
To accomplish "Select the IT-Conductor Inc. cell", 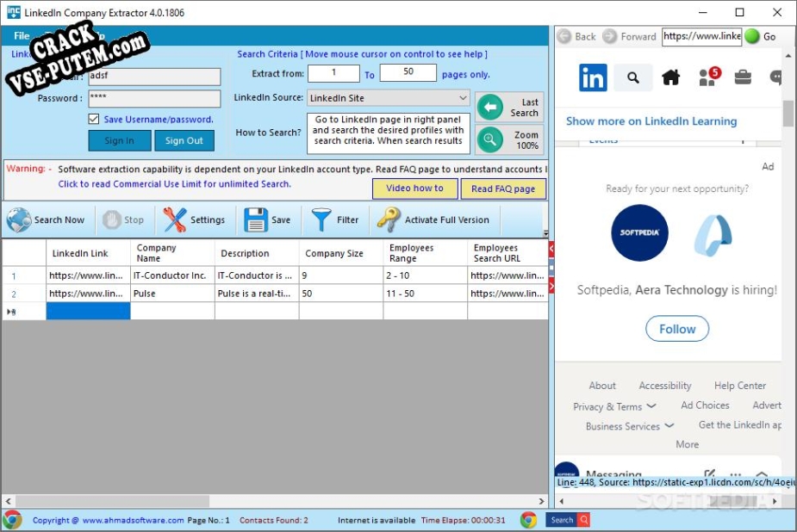I will [x=173, y=275].
